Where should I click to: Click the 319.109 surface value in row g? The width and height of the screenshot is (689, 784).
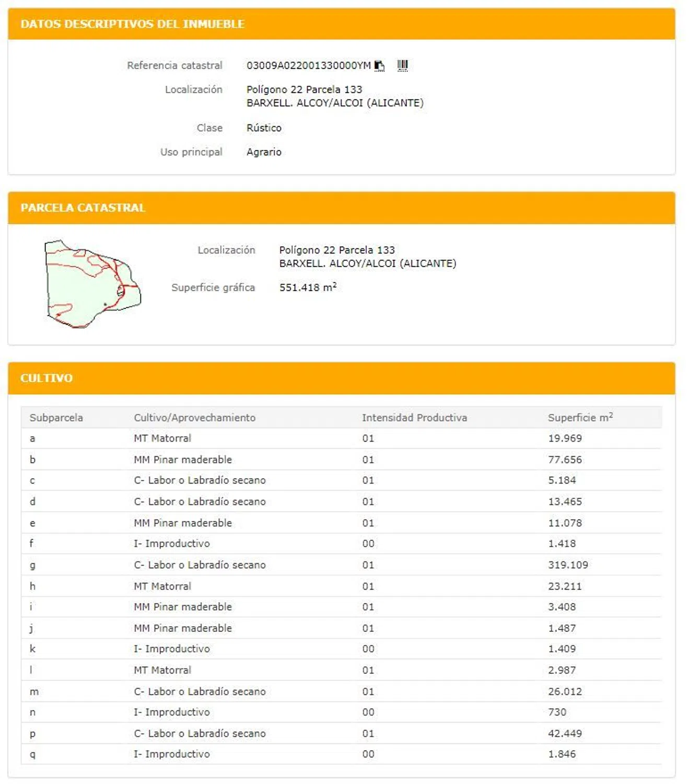(x=568, y=565)
